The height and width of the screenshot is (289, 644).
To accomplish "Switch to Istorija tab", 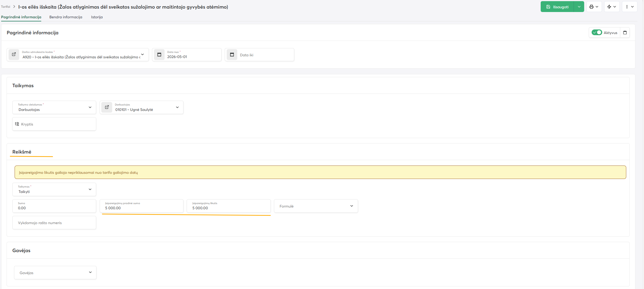I will (97, 17).
